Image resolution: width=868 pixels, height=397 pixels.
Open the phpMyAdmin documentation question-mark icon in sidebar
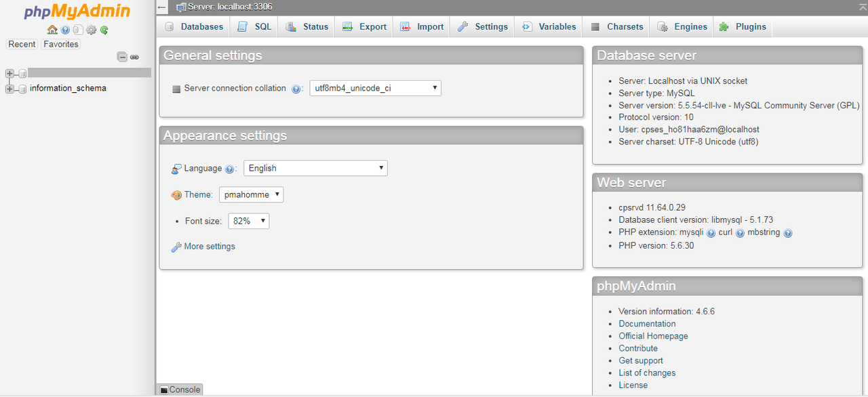[65, 30]
